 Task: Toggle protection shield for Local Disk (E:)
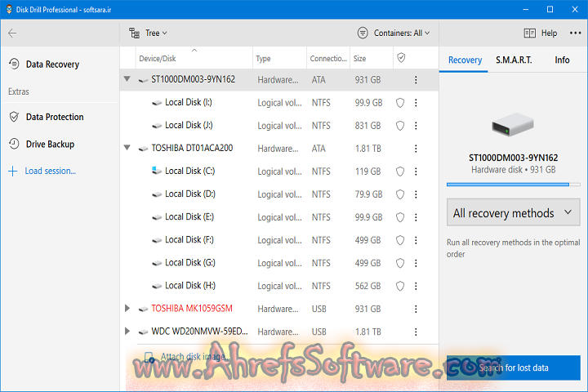(400, 217)
